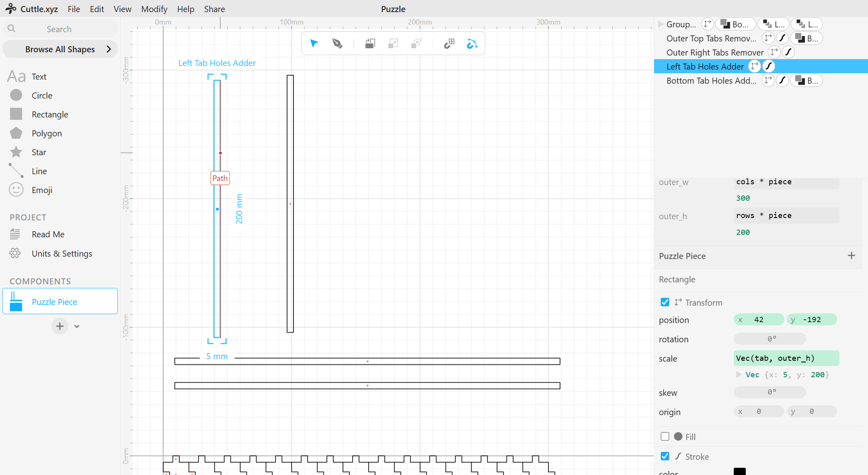Click the rotation input field

click(770, 339)
